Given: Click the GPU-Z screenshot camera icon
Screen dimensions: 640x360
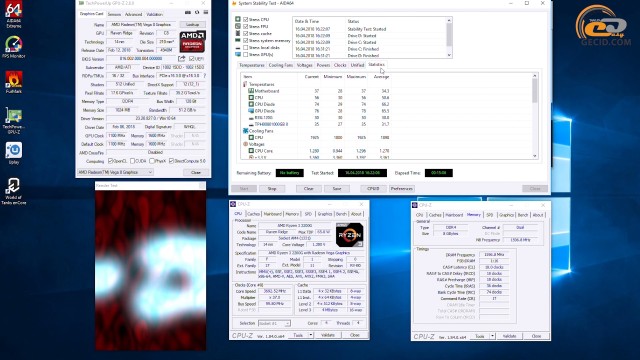Looking at the screenshot, I should point(188,13).
